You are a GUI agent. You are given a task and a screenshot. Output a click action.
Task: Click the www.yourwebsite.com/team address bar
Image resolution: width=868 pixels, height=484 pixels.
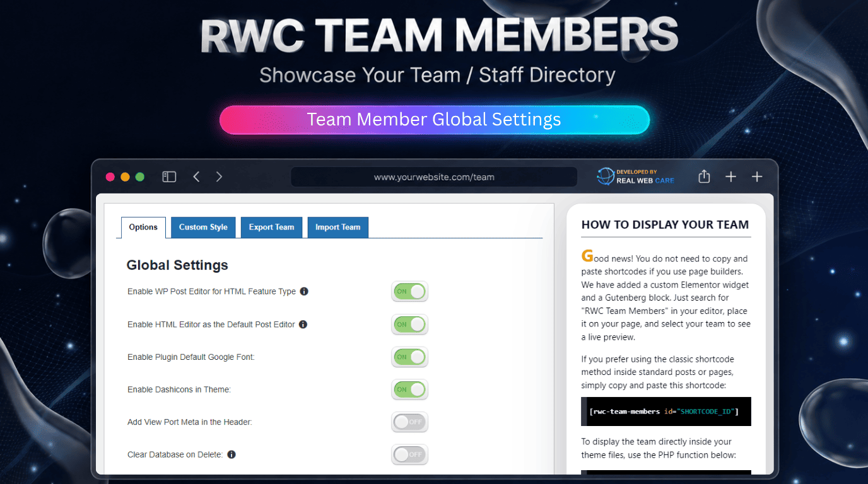tap(434, 177)
